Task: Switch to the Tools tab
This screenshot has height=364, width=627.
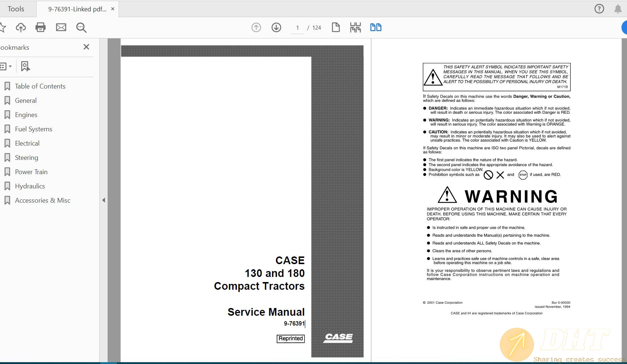Action: pos(16,8)
